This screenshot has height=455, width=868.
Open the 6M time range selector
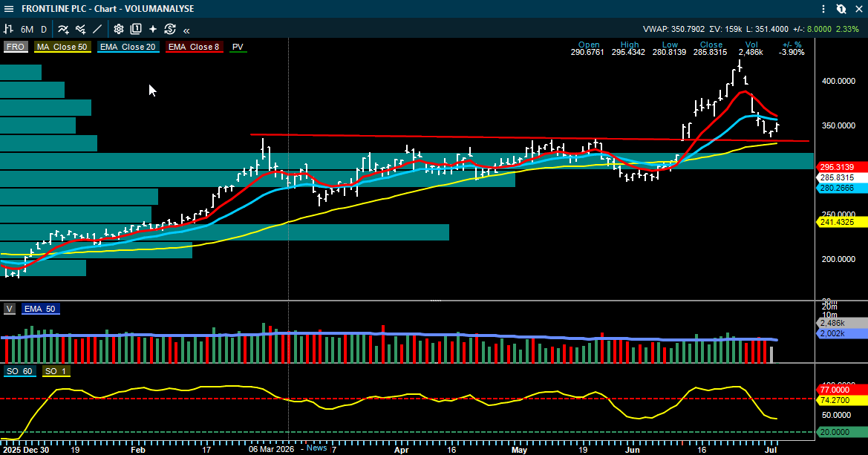pos(27,30)
